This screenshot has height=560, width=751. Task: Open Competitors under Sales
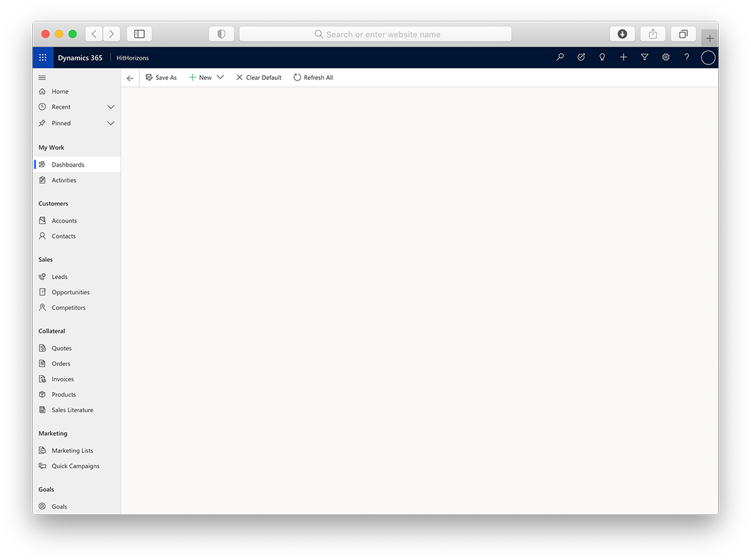click(76, 307)
